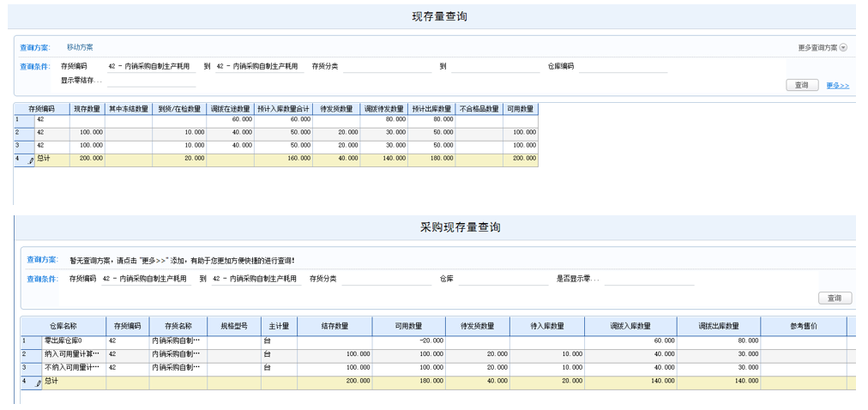Click the 存货分类 field in 采购现存量查询
Image resolution: width=868 pixels, height=410 pixels.
pyautogui.click(x=386, y=279)
